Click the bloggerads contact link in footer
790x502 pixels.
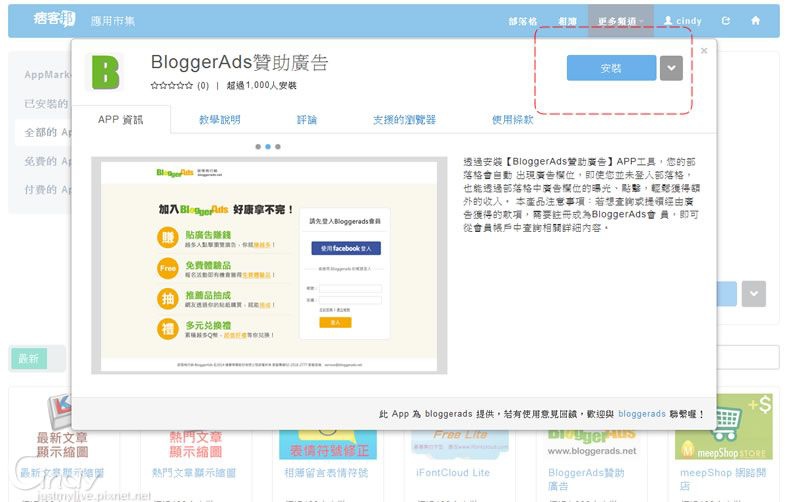[641, 414]
